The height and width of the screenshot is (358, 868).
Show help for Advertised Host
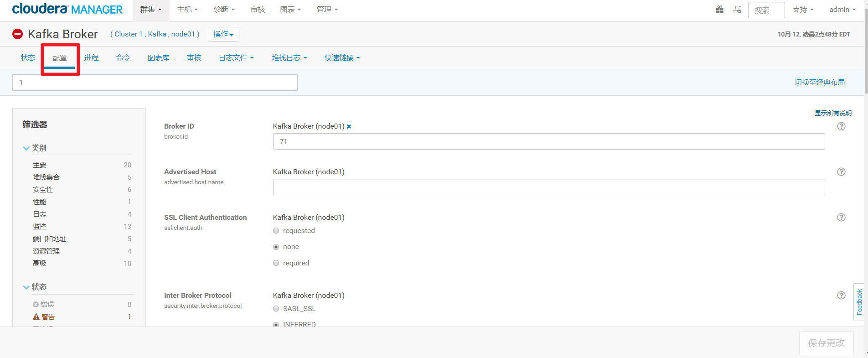pyautogui.click(x=842, y=172)
